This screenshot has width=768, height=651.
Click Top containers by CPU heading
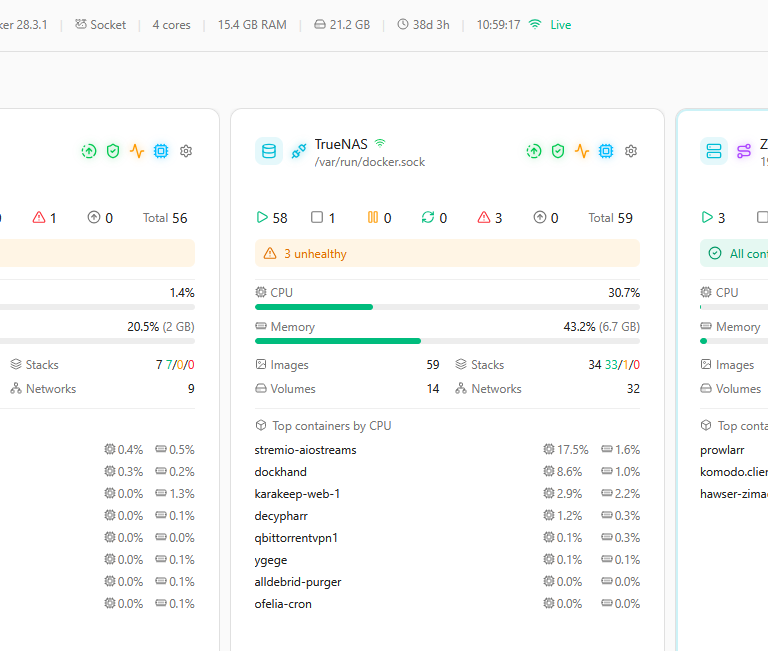tap(323, 426)
